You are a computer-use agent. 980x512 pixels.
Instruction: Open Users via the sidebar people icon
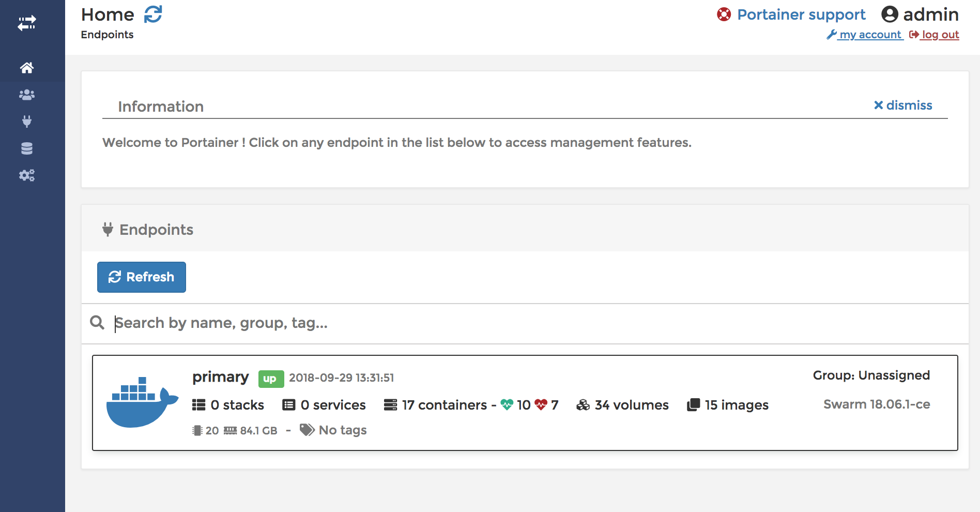[27, 95]
